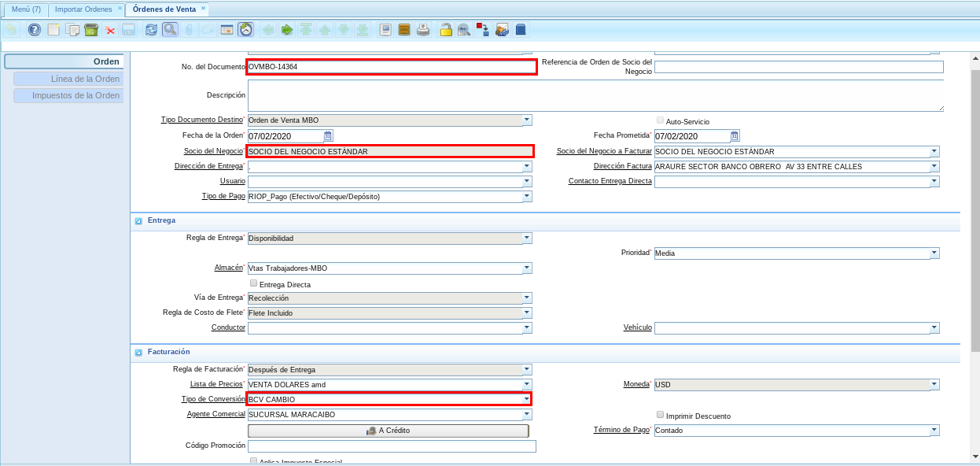Open the magnifier Find record tool
The image size is (980, 466).
point(170,30)
